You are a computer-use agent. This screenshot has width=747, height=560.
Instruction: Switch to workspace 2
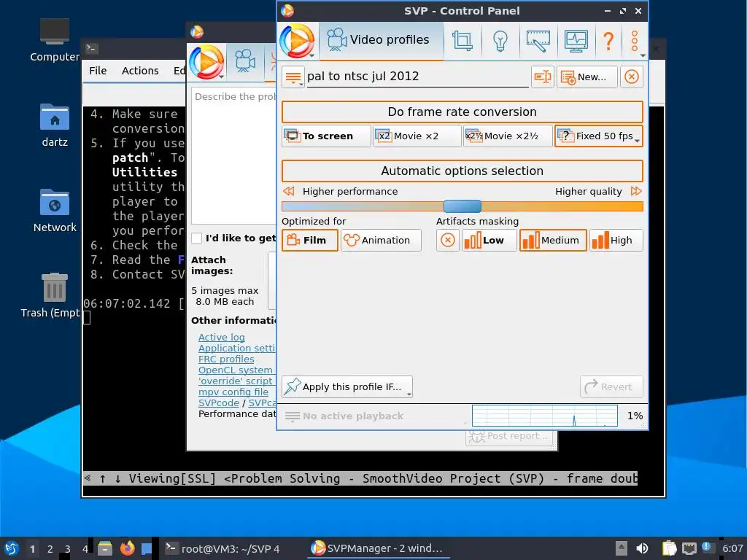point(50,549)
